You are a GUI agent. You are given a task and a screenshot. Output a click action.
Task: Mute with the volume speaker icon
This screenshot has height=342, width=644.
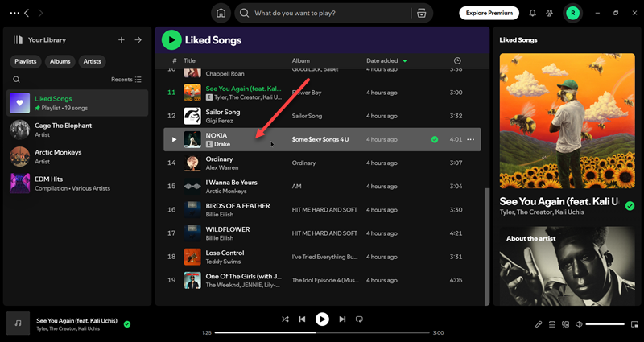coord(579,324)
